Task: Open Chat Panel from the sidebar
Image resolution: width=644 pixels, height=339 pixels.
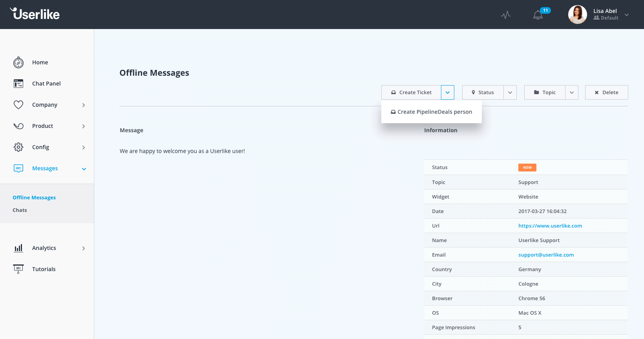Action: click(x=46, y=84)
